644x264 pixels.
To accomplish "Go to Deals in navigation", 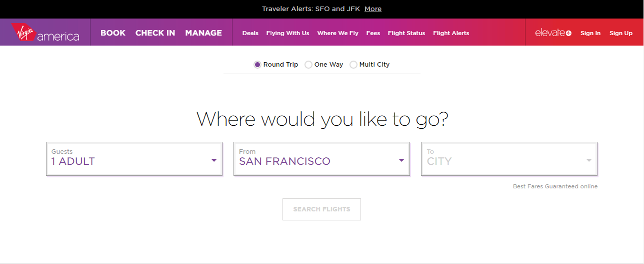I will [x=250, y=33].
